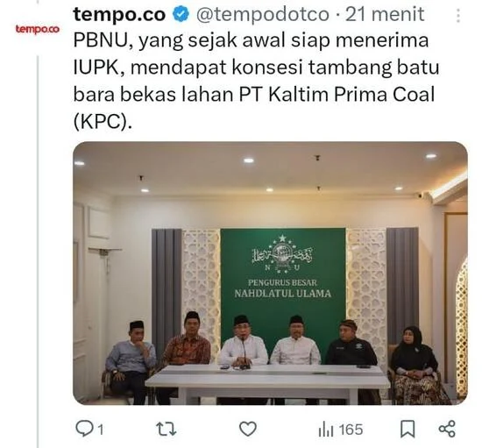Click the view count "165"
This screenshot has height=448, width=482.
(x=351, y=430)
